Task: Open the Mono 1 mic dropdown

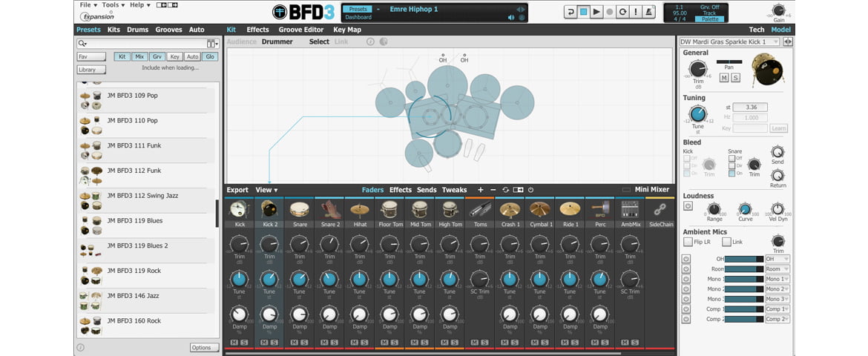Action: click(777, 279)
